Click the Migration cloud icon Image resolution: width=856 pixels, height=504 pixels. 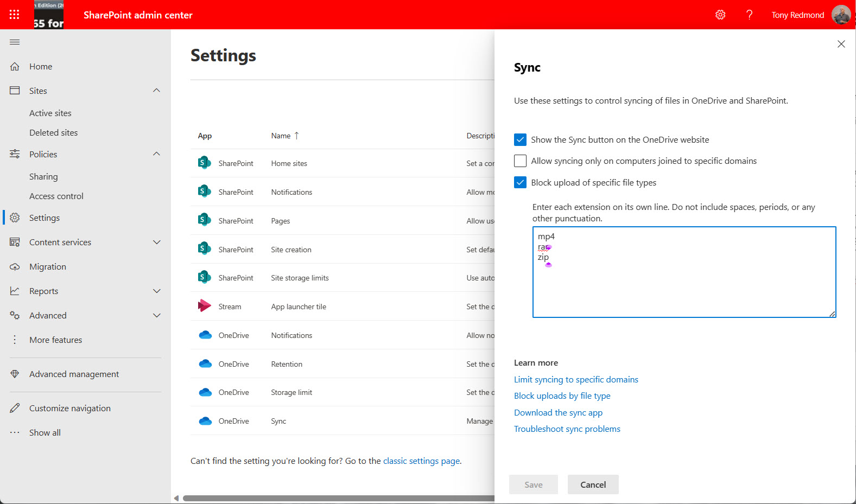click(x=15, y=267)
